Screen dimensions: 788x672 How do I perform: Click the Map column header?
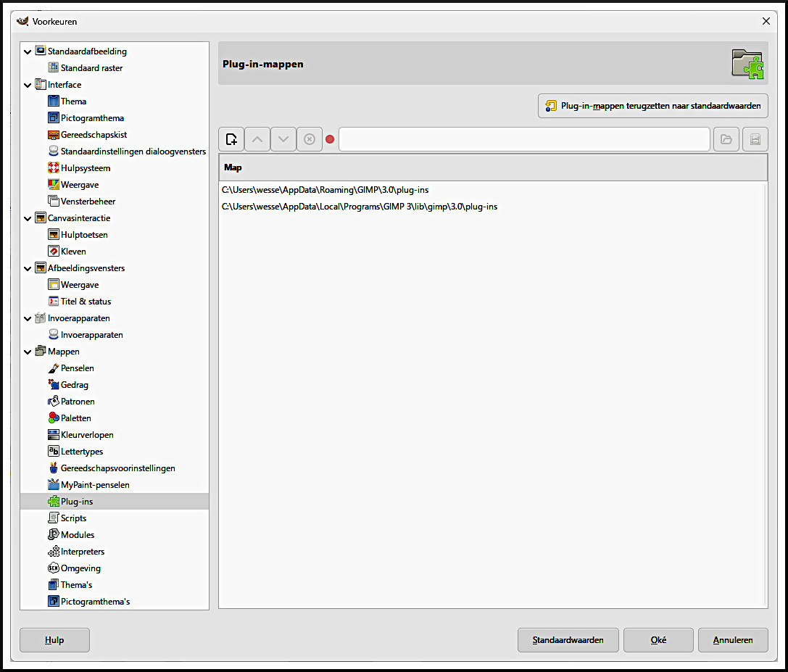[493, 167]
